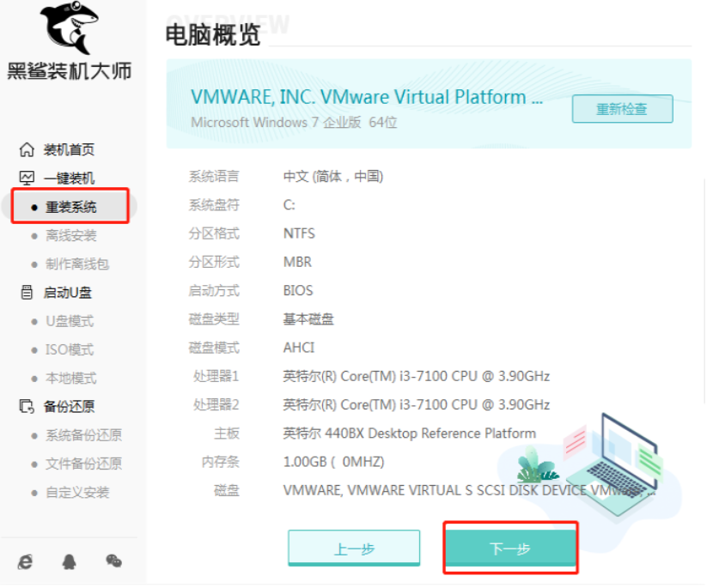Open 文件备份还原 sidebar item
This screenshot has height=588, width=713.
pos(83,464)
